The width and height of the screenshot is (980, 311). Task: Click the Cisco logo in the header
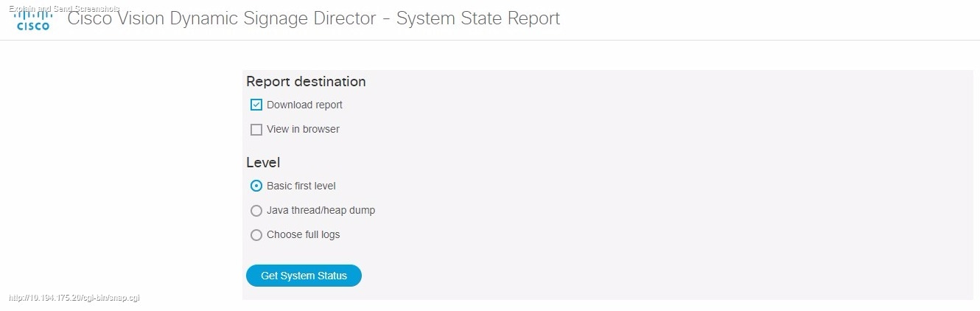point(33,21)
